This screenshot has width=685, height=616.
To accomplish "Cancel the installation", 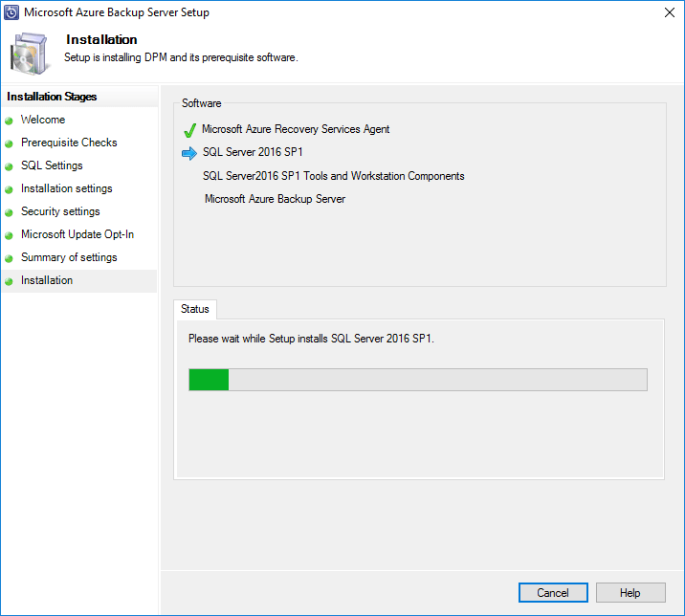I will 553,593.
